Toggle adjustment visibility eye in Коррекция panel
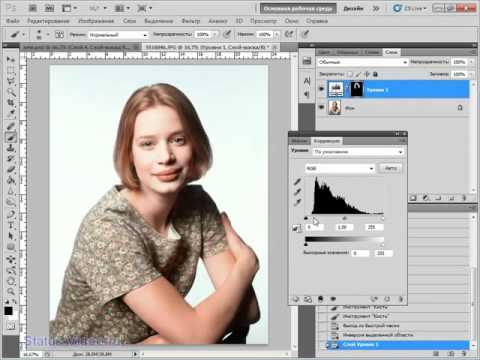 click(x=333, y=299)
